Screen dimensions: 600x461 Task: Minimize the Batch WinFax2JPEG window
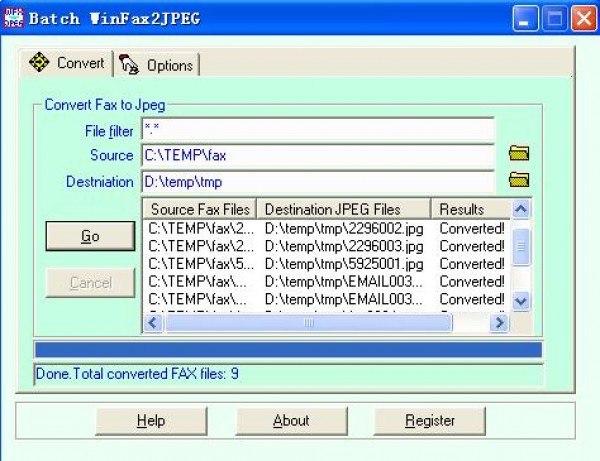coord(525,18)
